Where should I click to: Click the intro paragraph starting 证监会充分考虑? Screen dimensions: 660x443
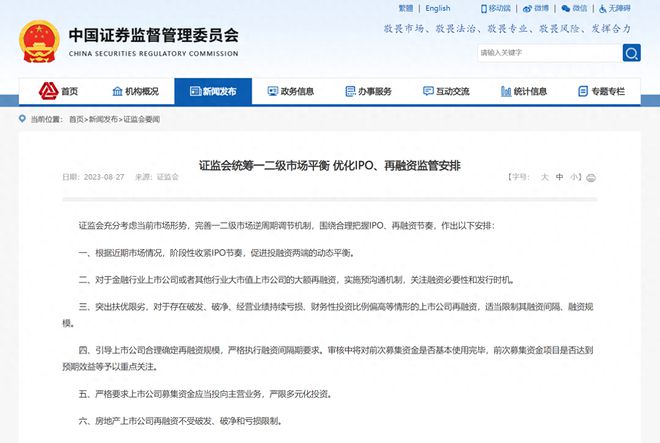(287, 226)
